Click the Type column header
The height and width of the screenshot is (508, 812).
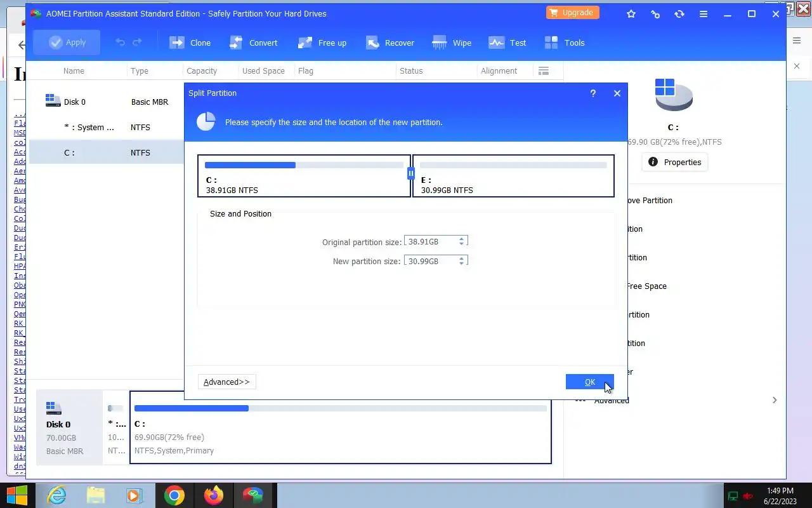click(x=140, y=70)
